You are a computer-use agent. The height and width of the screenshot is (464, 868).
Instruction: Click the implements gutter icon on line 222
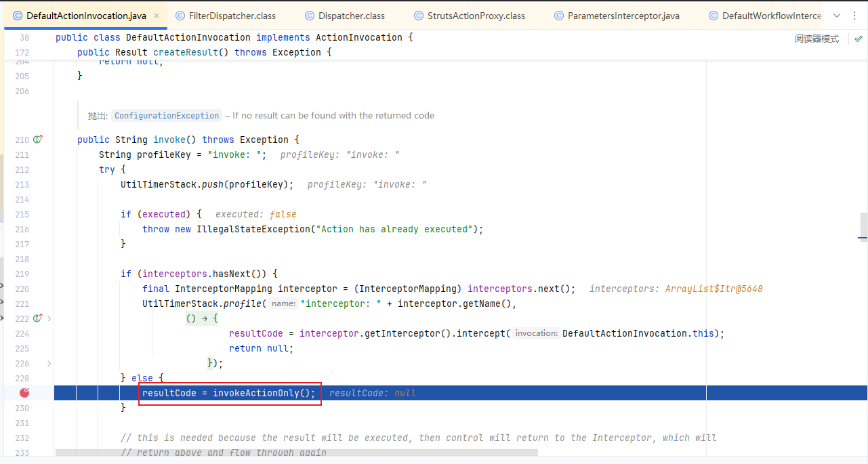pyautogui.click(x=38, y=318)
